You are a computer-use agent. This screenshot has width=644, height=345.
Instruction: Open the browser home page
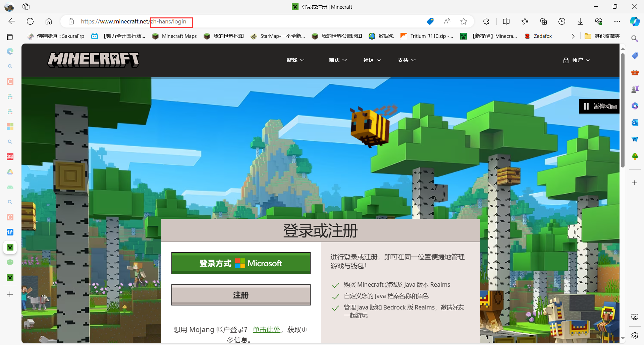(x=49, y=21)
